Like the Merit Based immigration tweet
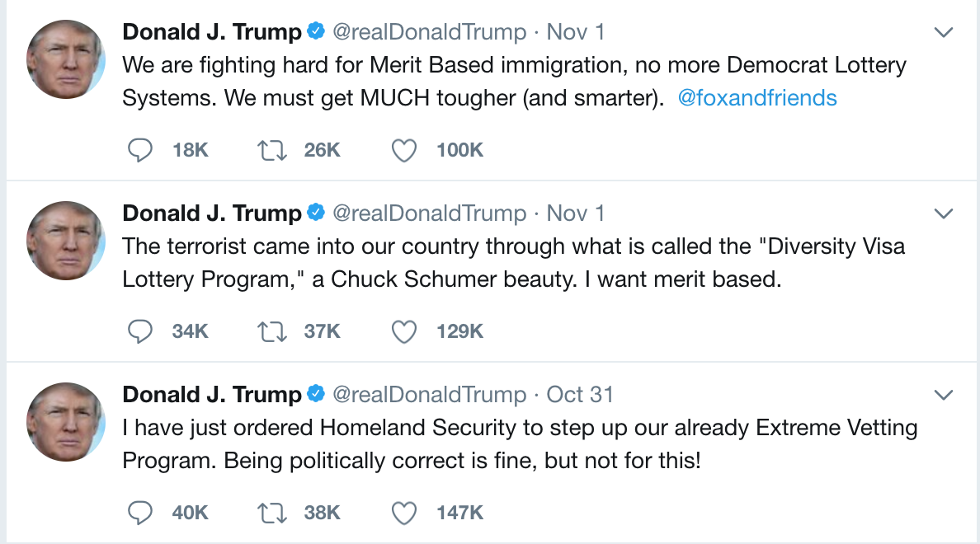980x544 pixels. point(403,150)
